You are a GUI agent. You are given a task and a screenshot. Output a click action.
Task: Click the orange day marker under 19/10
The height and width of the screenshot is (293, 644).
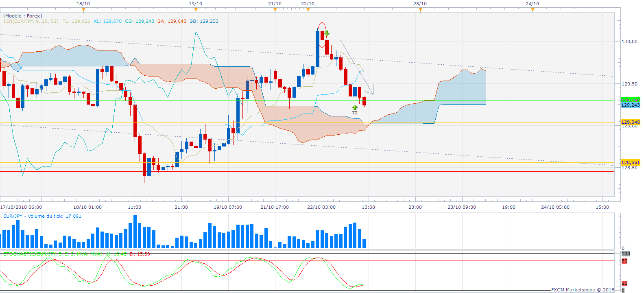[x=196, y=10]
